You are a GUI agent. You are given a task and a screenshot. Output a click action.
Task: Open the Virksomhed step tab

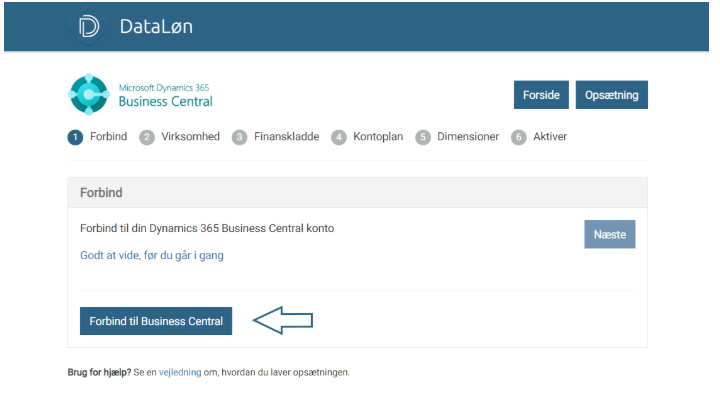click(x=190, y=137)
